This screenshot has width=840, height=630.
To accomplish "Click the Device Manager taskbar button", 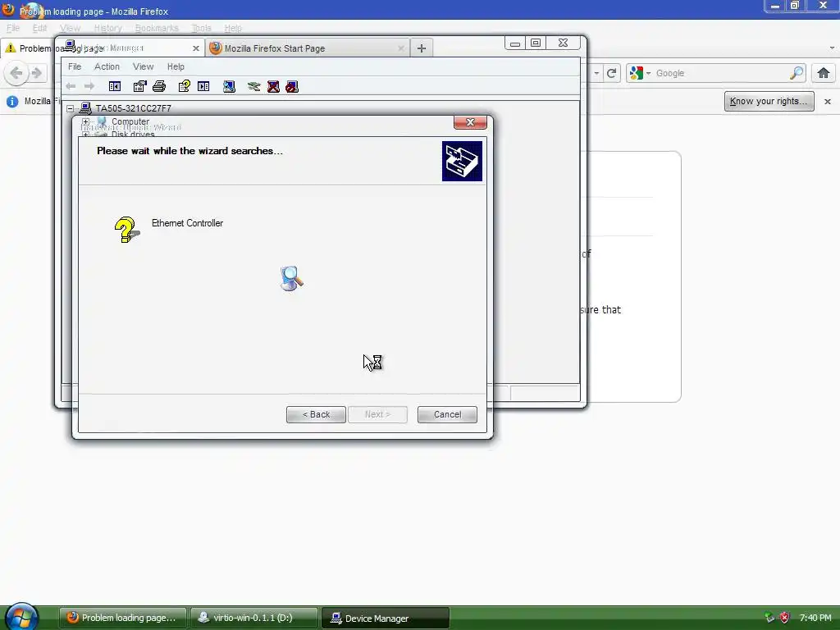I will pyautogui.click(x=386, y=618).
